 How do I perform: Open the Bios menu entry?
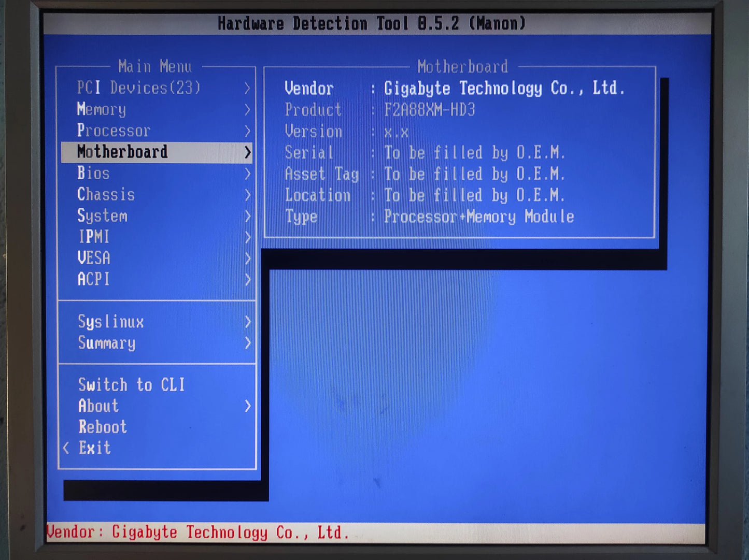point(157,173)
